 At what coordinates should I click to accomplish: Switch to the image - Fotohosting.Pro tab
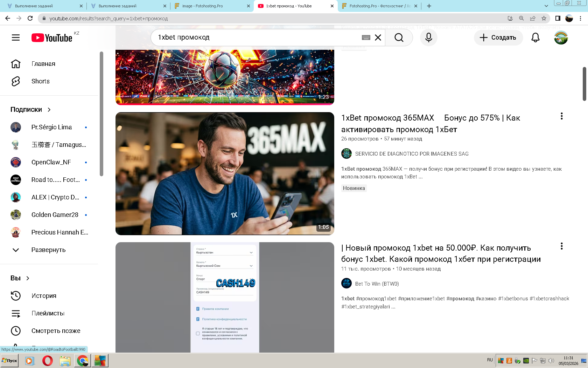[211, 6]
